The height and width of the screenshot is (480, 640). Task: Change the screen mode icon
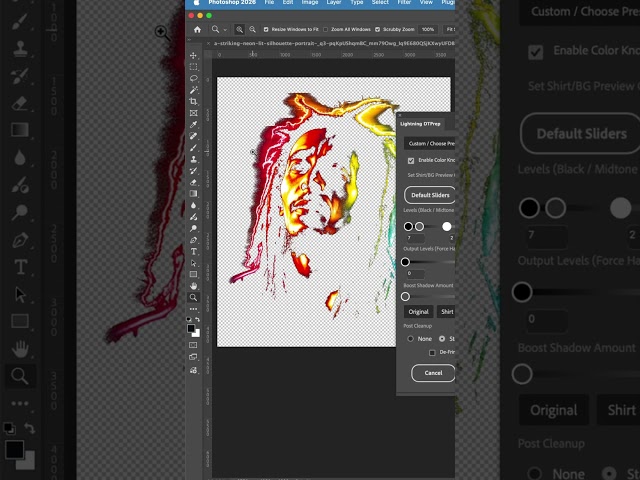(x=193, y=357)
